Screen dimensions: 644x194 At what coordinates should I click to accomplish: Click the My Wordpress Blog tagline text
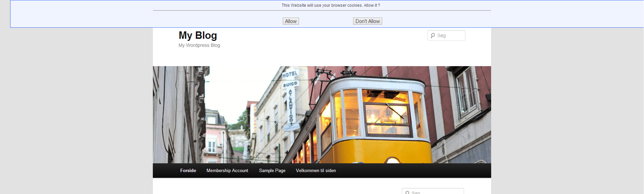click(199, 46)
